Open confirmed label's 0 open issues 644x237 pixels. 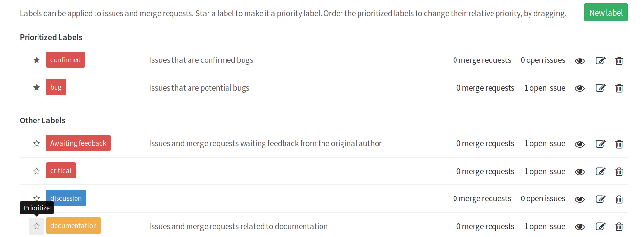pyautogui.click(x=543, y=60)
